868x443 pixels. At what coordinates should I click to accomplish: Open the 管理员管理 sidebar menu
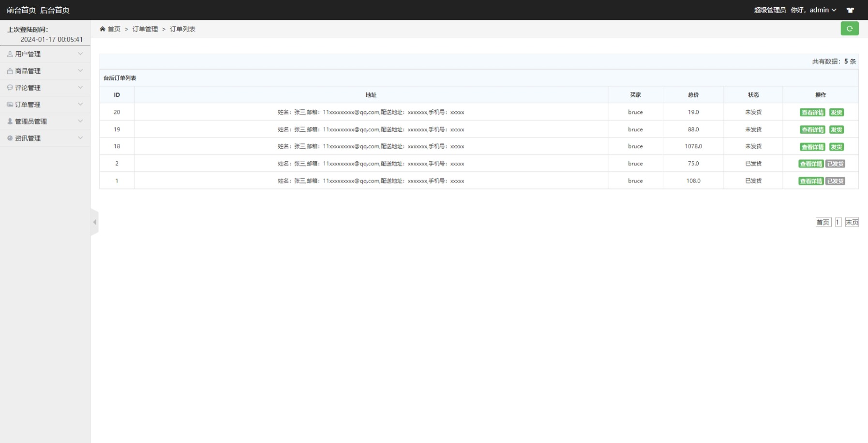pos(45,121)
